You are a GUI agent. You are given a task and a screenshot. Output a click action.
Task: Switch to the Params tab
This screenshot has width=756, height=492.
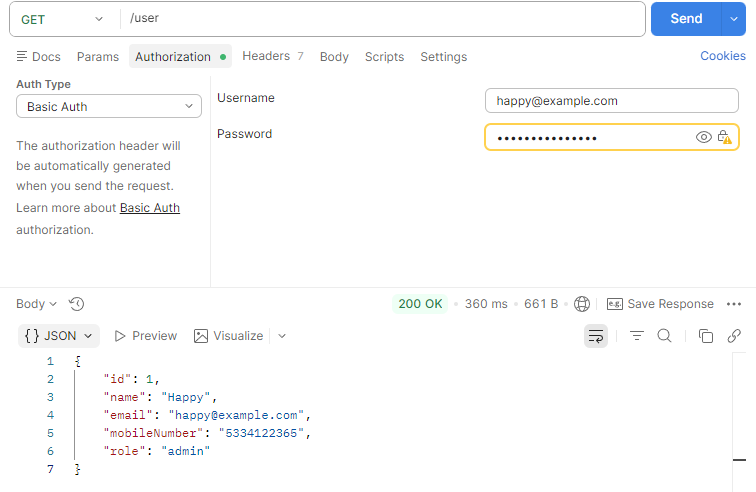tap(98, 56)
